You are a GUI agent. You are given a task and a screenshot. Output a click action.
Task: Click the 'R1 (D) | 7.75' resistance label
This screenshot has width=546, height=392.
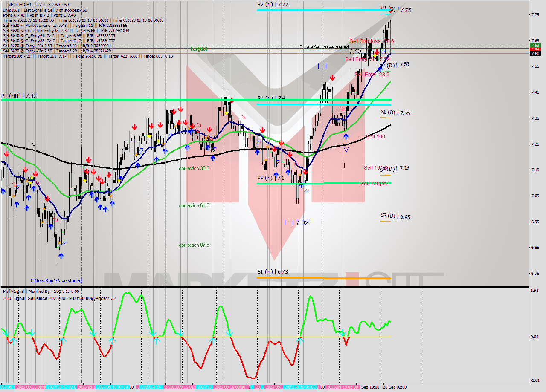coord(396,9)
